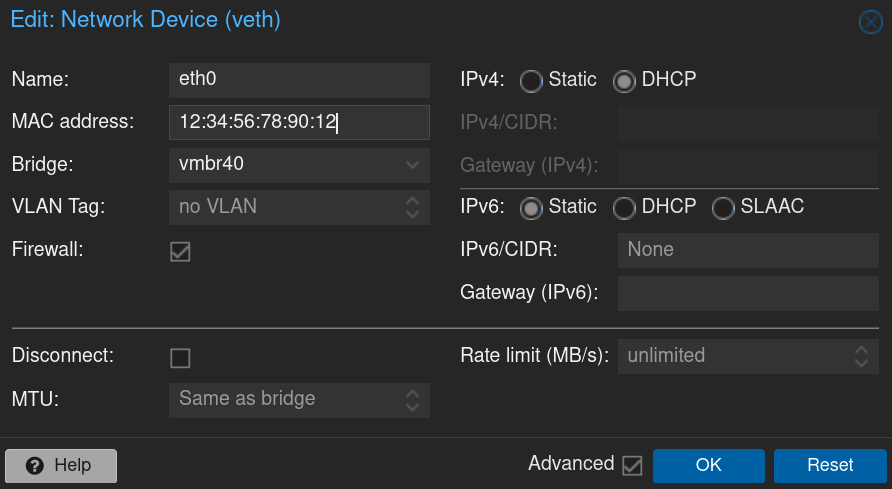
Task: Click the Name field containing eth0
Action: [x=298, y=80]
